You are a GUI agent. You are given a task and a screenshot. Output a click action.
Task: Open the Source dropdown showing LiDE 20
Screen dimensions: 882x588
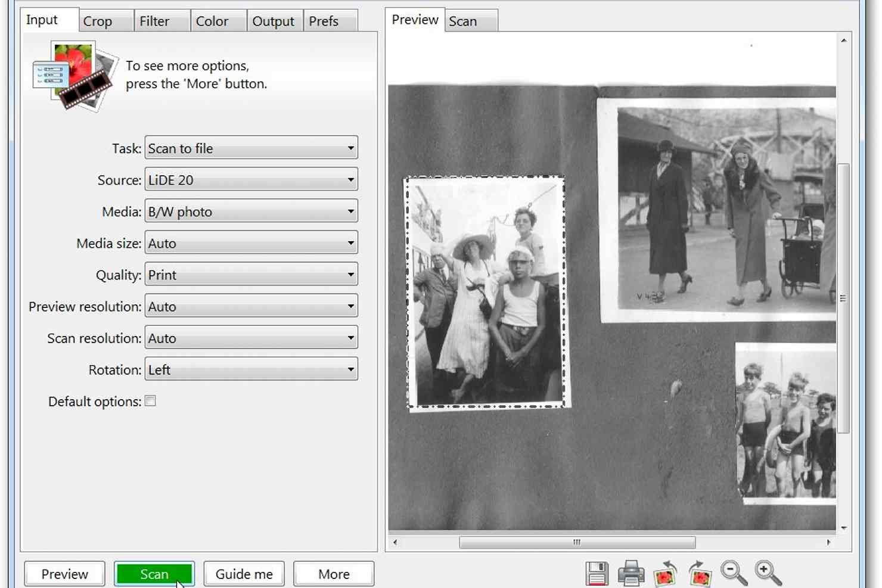click(251, 179)
